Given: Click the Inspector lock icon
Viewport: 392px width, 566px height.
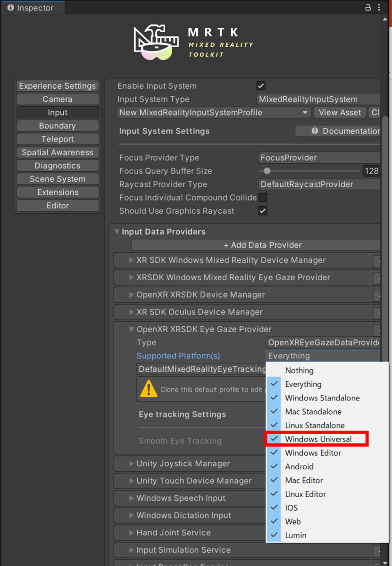Looking at the screenshot, I should [x=368, y=8].
